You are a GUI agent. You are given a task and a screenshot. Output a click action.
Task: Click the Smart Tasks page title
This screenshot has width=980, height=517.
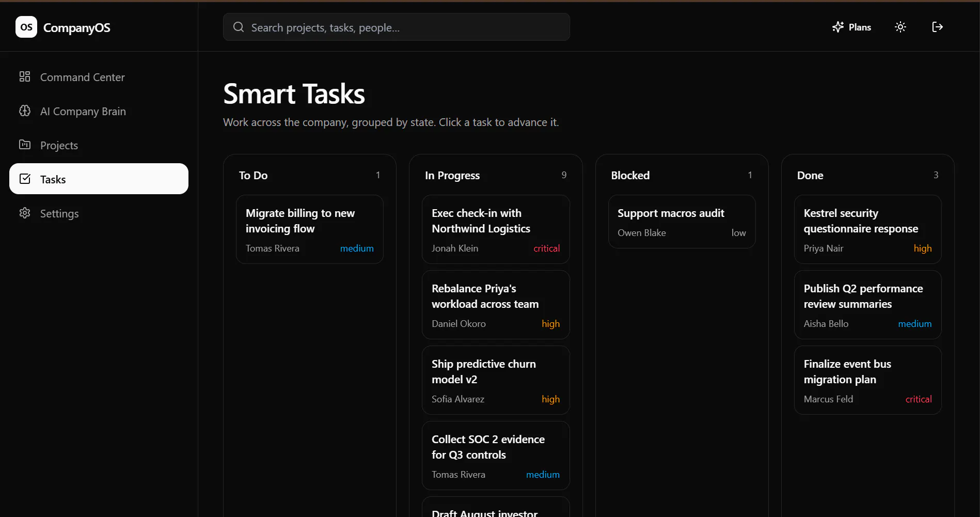click(294, 94)
